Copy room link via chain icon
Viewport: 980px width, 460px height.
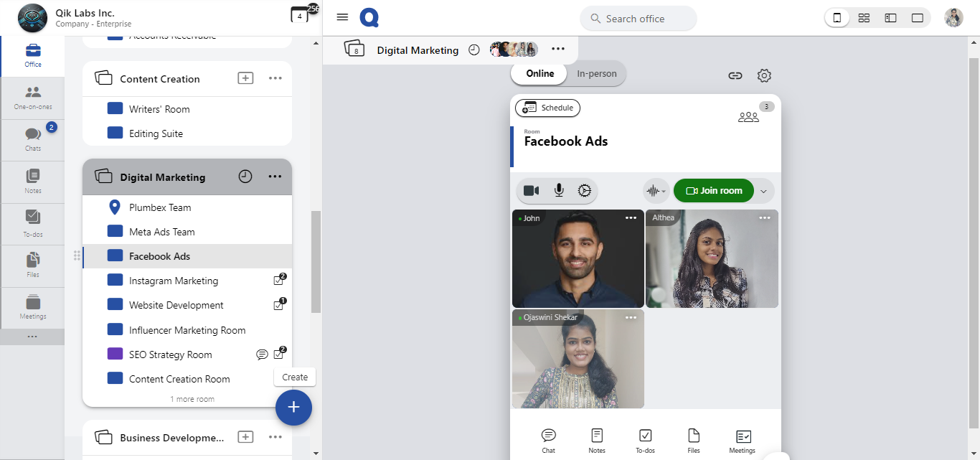(x=735, y=75)
